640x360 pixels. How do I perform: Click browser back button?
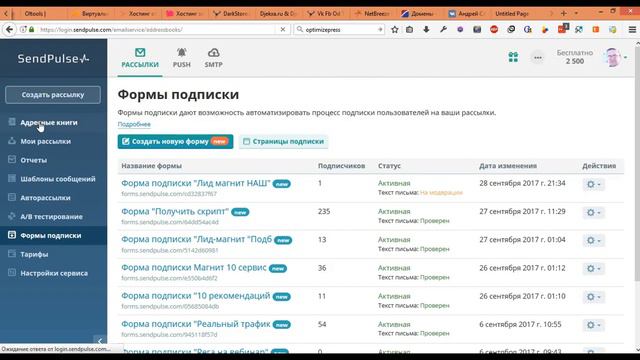click(x=9, y=29)
